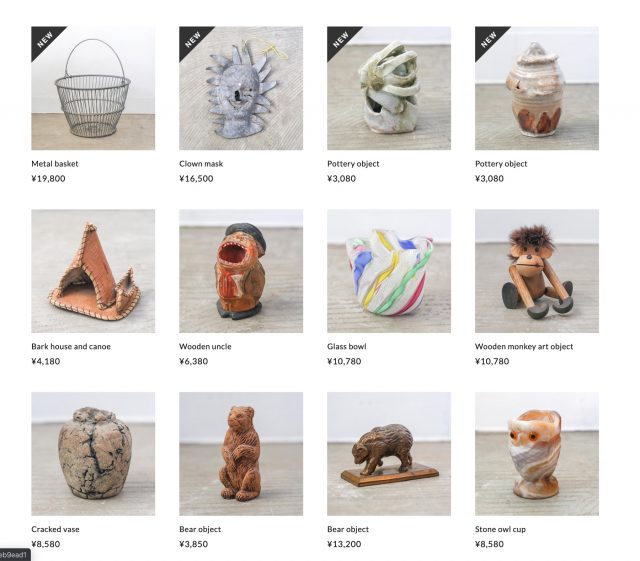Screen dimensions: 640x561
Task: Click the NEW badge on Metal basket
Action: click(x=45, y=40)
